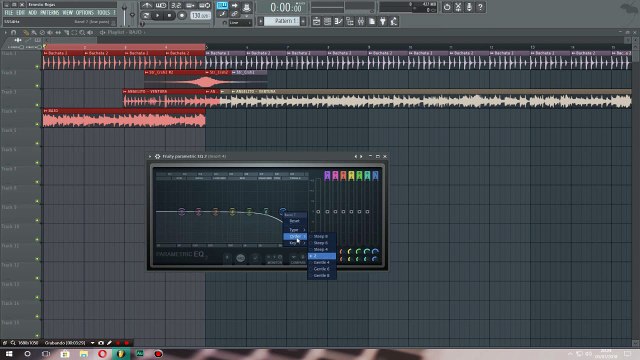
Task: Toggle wait for input before recording
Action: (161, 5)
